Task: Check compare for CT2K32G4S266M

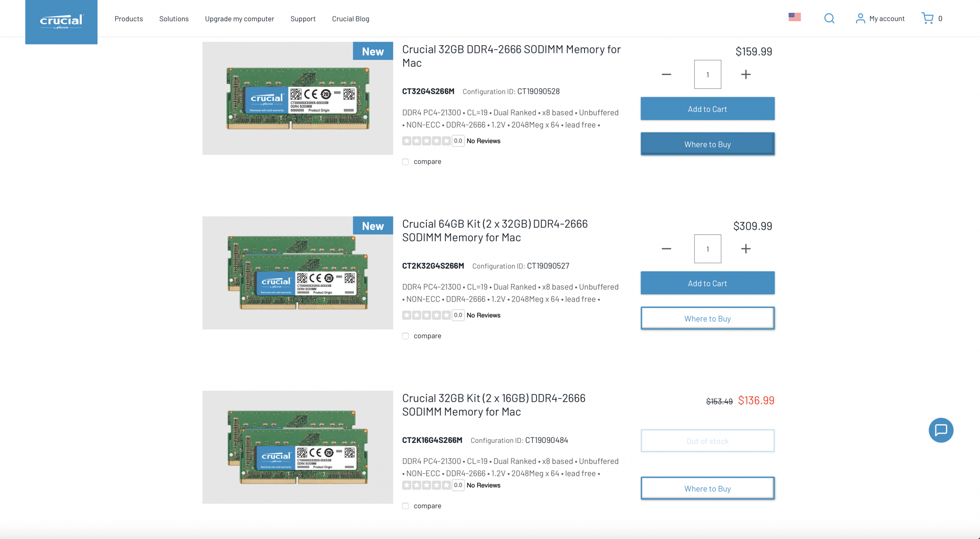Action: [x=405, y=336]
